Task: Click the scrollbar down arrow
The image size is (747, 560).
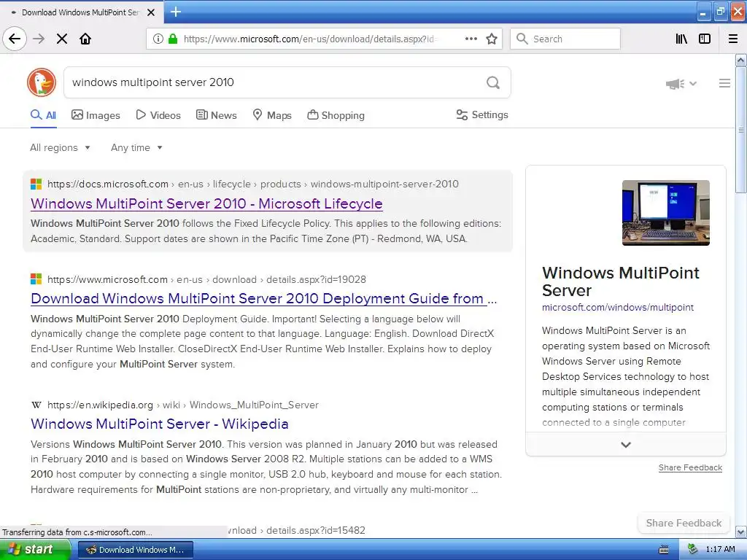Action: click(x=740, y=532)
